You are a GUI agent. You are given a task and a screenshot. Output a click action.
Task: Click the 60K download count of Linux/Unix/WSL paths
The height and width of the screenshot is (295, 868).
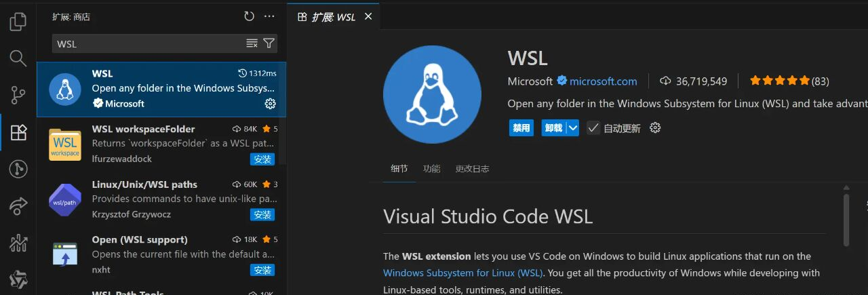coord(251,184)
